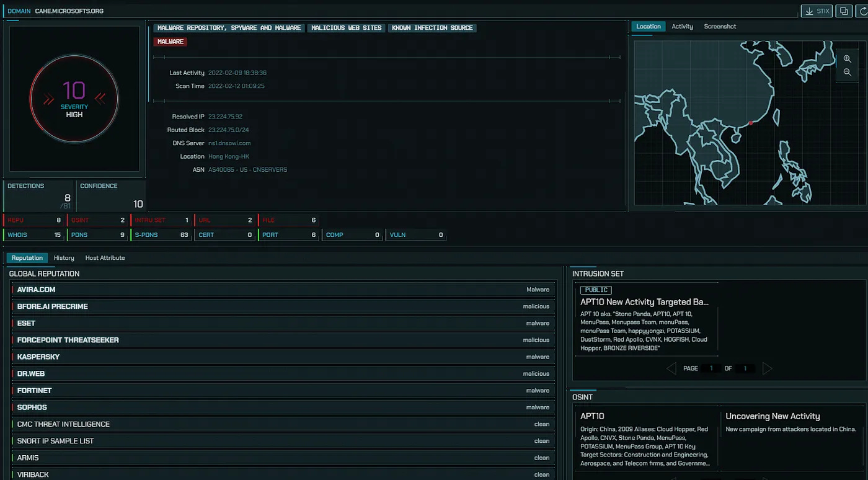Select the ARMIS reputation row
This screenshot has height=480, width=868.
(x=283, y=458)
